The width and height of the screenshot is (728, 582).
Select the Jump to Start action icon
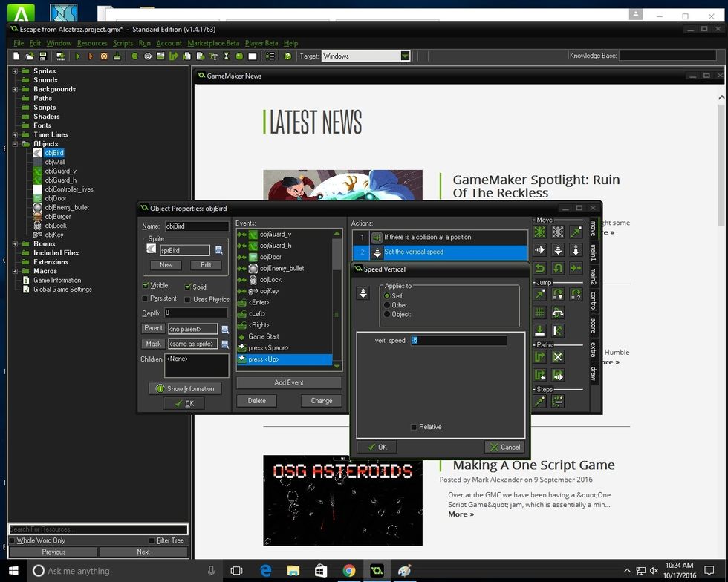[x=558, y=294]
